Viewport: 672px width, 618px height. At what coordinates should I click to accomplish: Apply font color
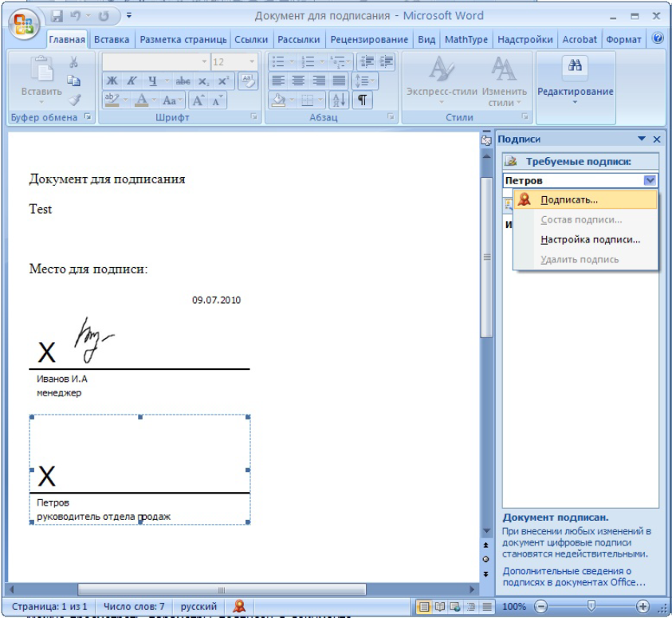pos(141,100)
